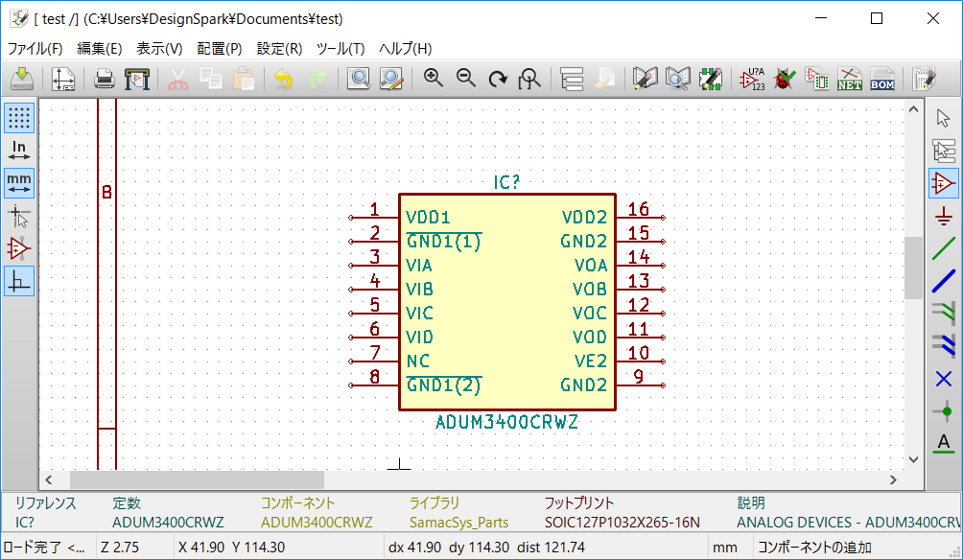Click the ADUM3400CRWZ value label below component
Screen dimensions: 963x560
[506, 422]
